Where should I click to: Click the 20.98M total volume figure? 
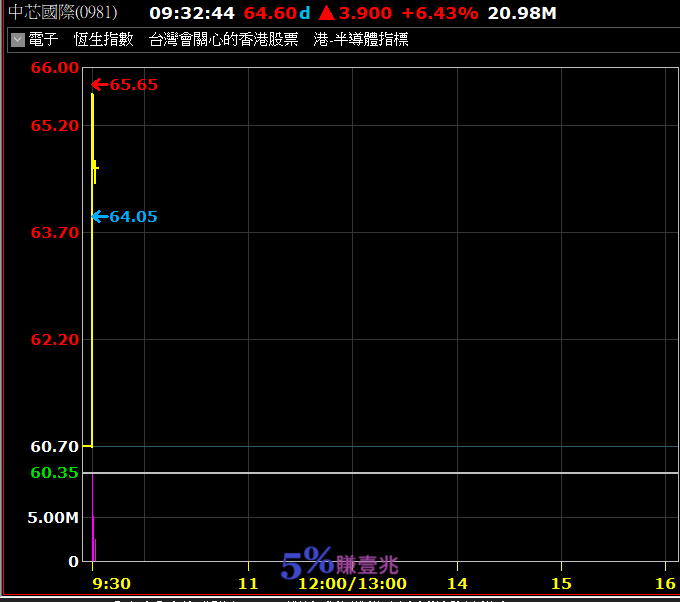coord(522,13)
